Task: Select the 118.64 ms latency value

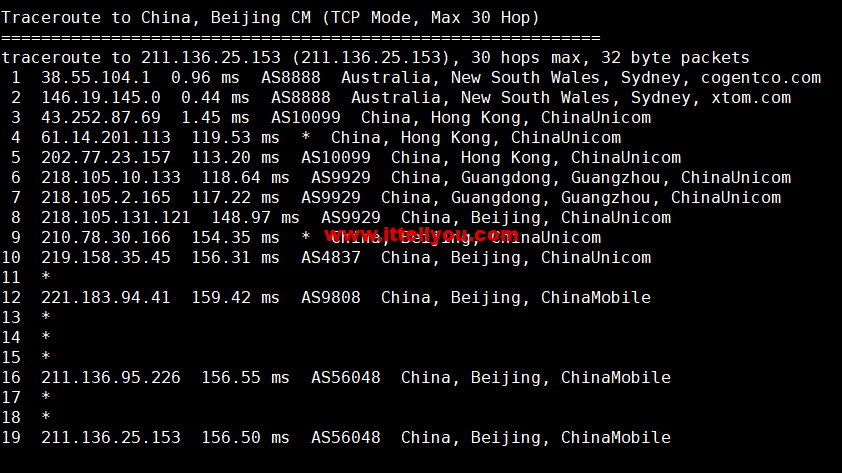Action: point(245,178)
